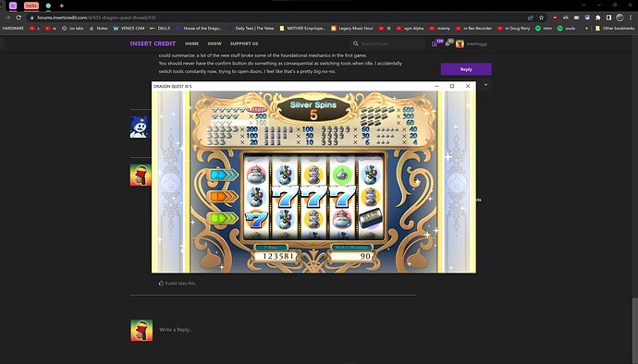Viewport: 638px width, 364px height.
Task: Go to the INSERT CREDIT logo link
Action: pyautogui.click(x=153, y=43)
